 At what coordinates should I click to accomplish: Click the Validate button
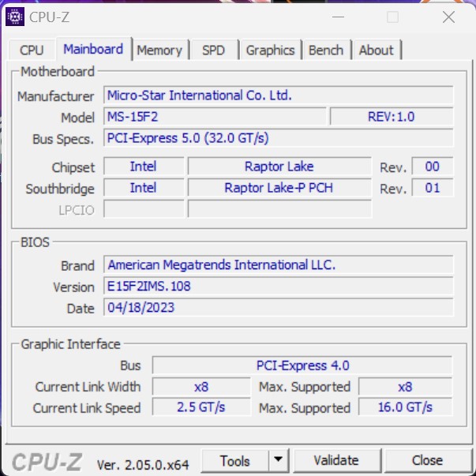[335, 460]
